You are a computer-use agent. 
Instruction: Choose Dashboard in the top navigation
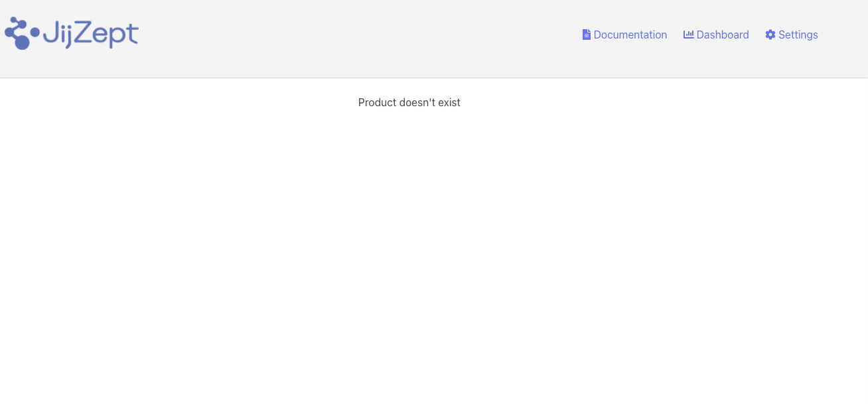[716, 35]
